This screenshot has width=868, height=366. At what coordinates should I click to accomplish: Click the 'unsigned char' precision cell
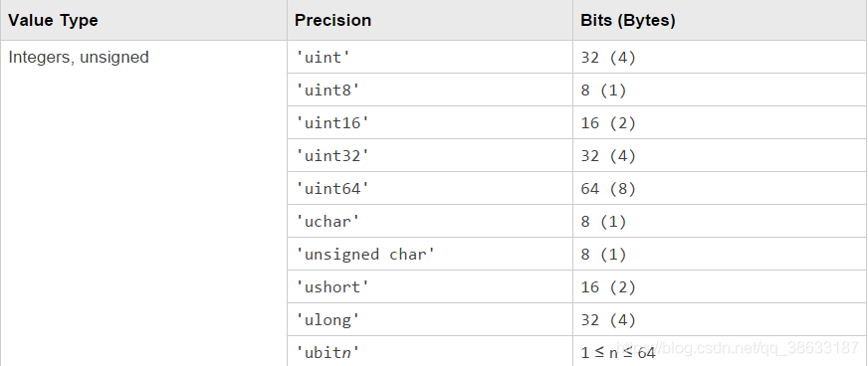[x=430, y=255]
